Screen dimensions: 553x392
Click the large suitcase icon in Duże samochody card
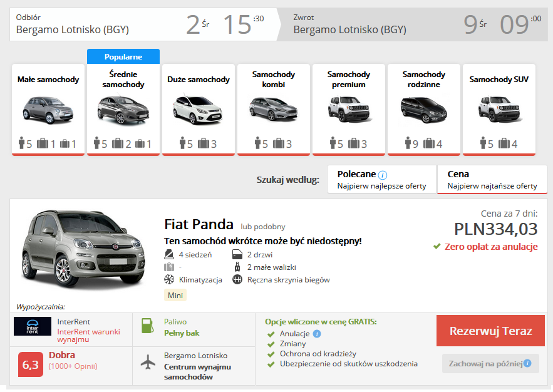pos(203,143)
